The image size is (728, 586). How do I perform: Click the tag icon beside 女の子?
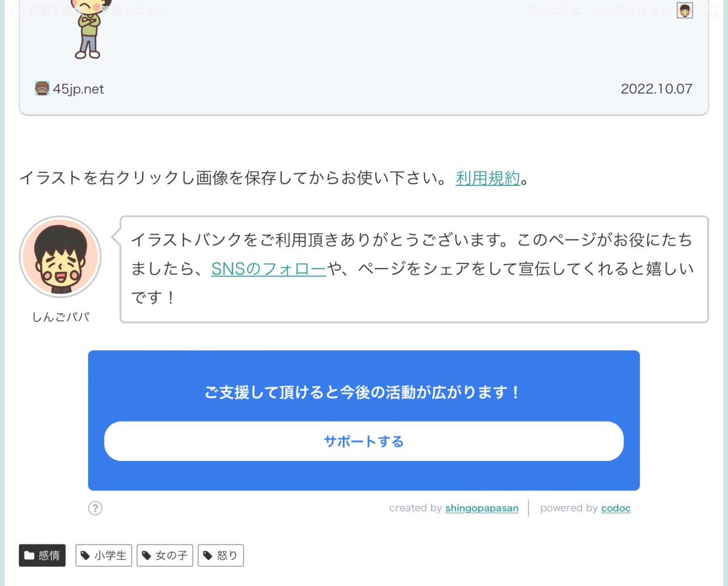pyautogui.click(x=147, y=555)
